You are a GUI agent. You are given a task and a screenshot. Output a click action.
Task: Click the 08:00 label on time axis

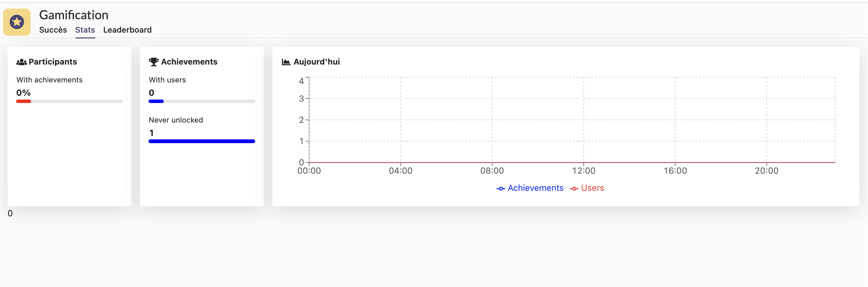point(492,171)
